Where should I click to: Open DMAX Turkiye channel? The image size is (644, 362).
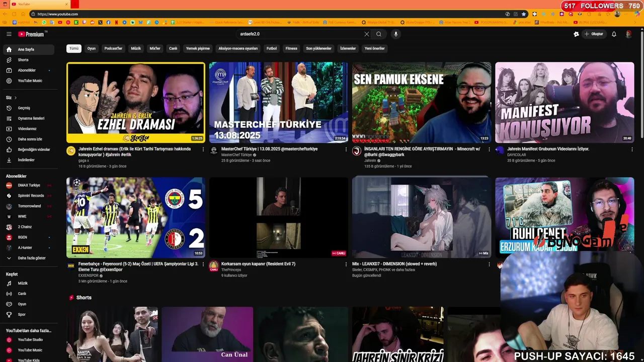28,186
